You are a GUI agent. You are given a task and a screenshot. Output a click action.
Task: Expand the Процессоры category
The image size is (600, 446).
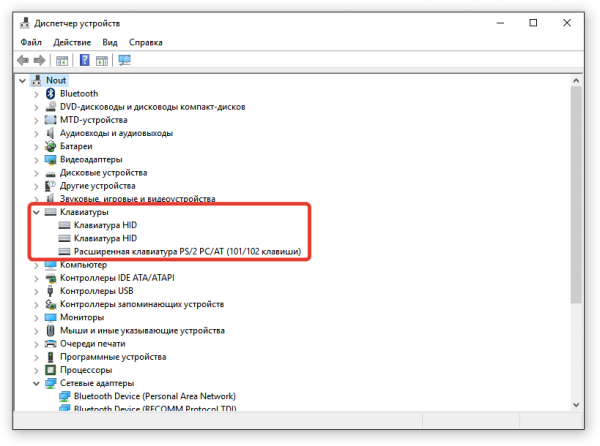coord(36,371)
